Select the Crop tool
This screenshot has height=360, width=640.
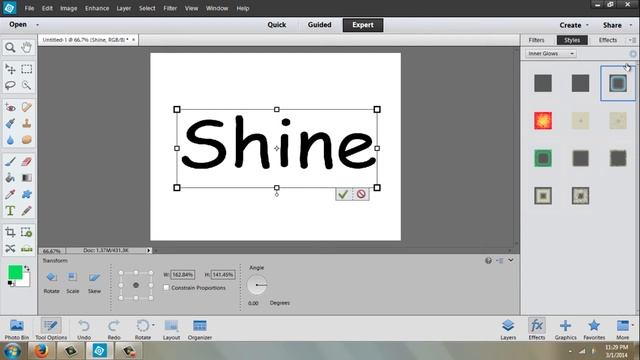(10, 232)
